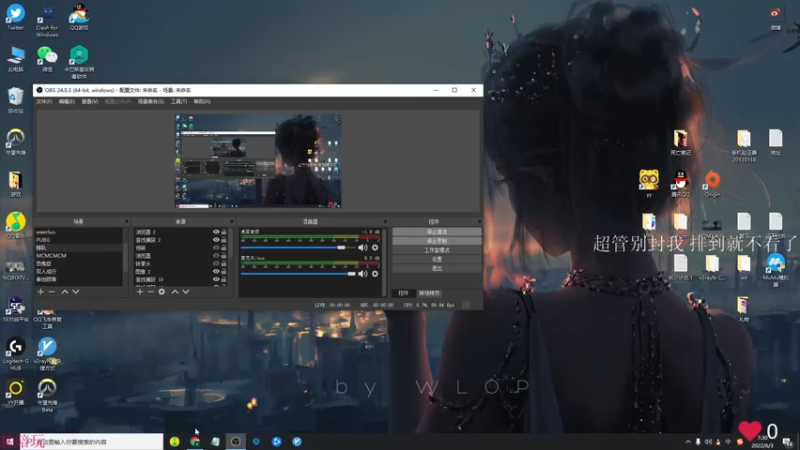
Task: Select the waerluo scene
Action: click(79, 232)
